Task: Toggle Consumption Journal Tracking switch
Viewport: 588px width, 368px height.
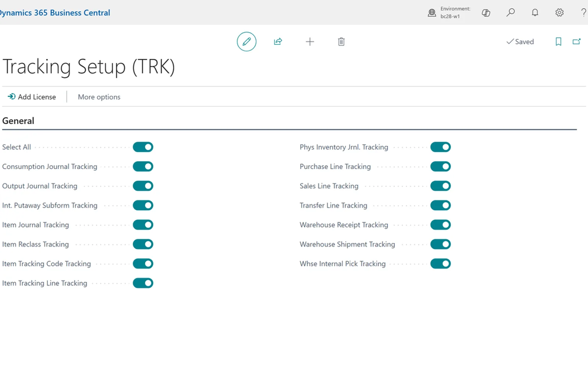Action: pyautogui.click(x=143, y=167)
